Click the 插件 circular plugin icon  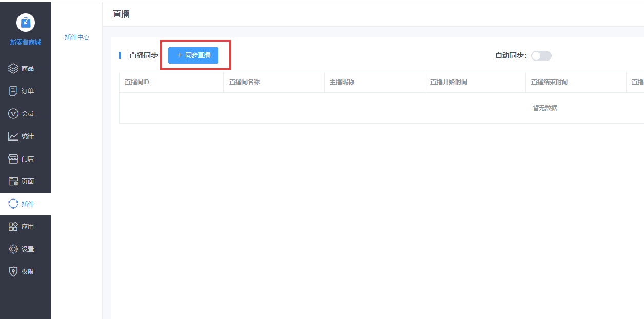click(x=13, y=204)
